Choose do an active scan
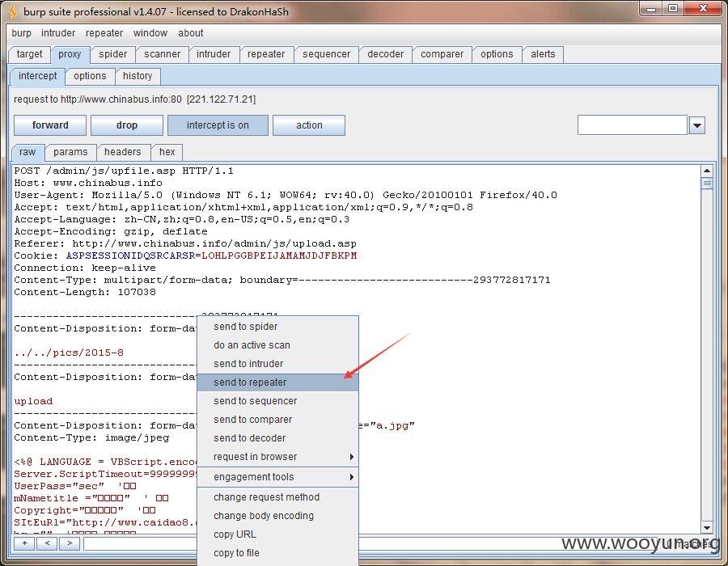 point(278,345)
